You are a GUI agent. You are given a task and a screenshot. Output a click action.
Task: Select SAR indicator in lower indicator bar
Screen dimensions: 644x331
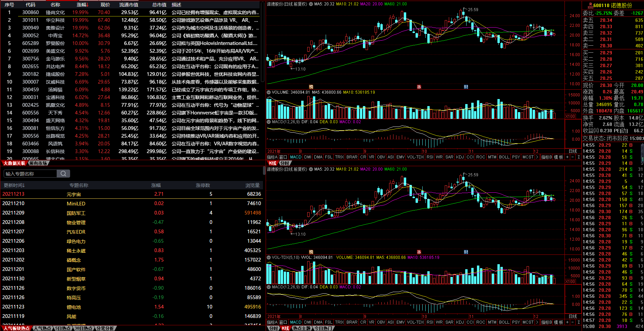(x=449, y=322)
